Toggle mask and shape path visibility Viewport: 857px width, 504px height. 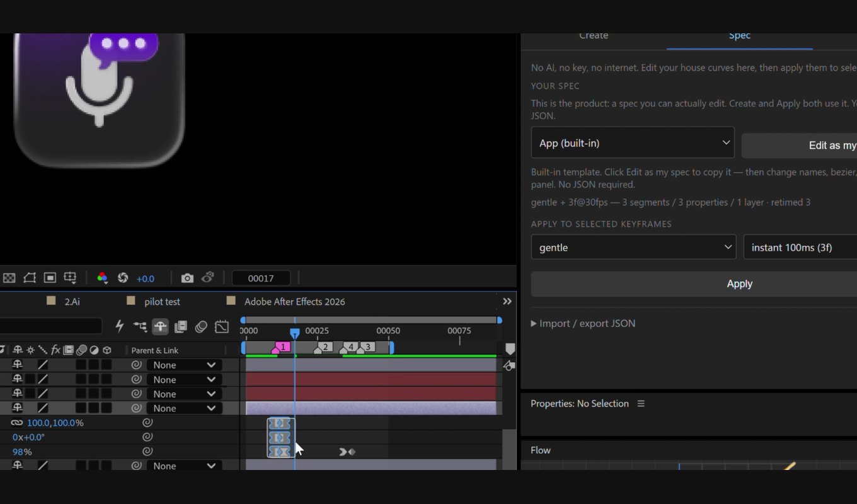pos(30,278)
